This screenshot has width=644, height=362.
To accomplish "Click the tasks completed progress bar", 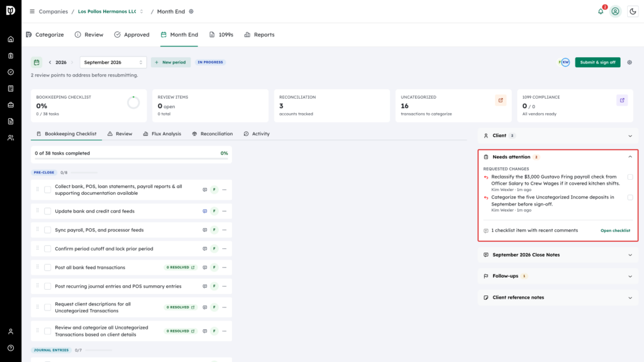I will [131, 158].
